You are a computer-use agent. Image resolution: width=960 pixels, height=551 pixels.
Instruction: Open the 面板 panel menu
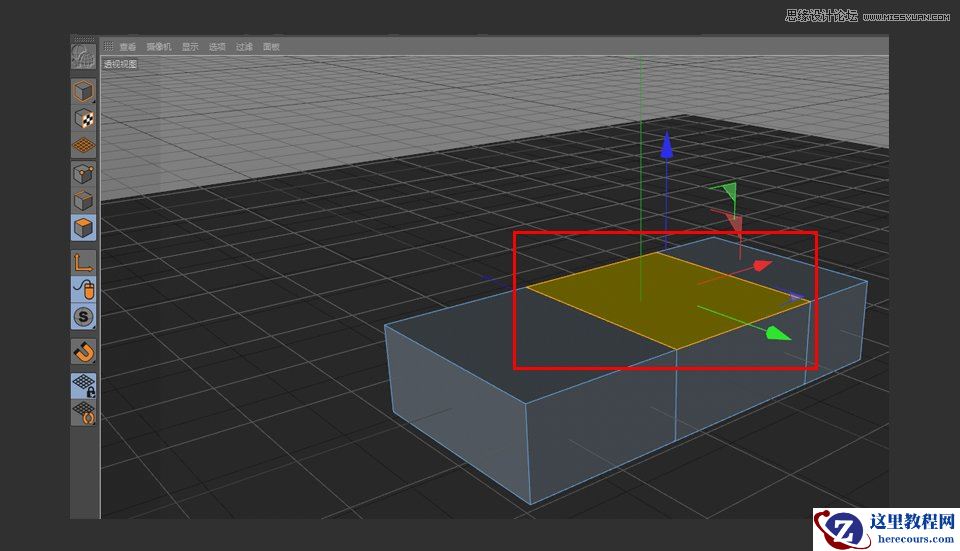pyautogui.click(x=271, y=47)
